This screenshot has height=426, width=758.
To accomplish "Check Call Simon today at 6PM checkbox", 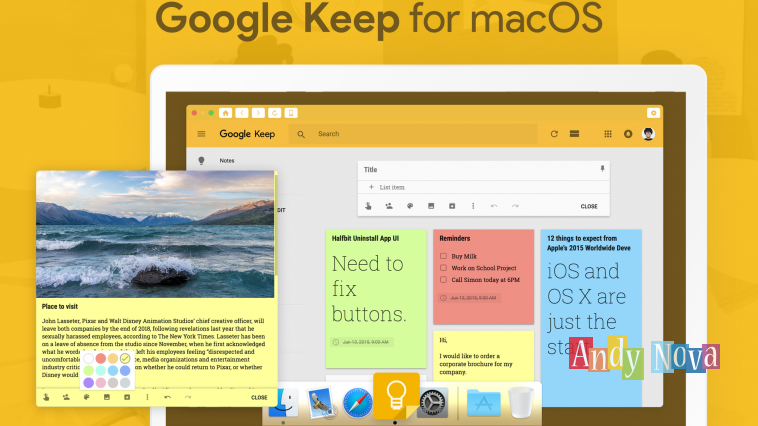I will 443,279.
